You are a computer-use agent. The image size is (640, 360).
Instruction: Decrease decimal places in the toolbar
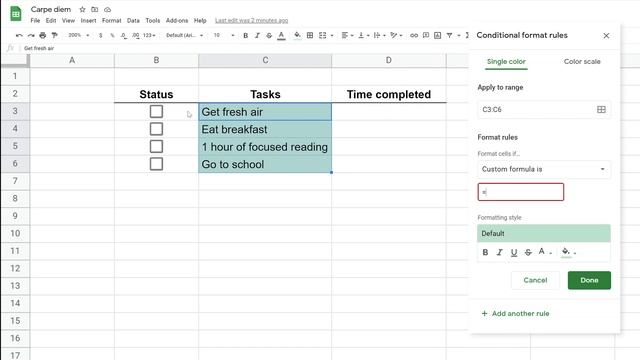(124, 36)
